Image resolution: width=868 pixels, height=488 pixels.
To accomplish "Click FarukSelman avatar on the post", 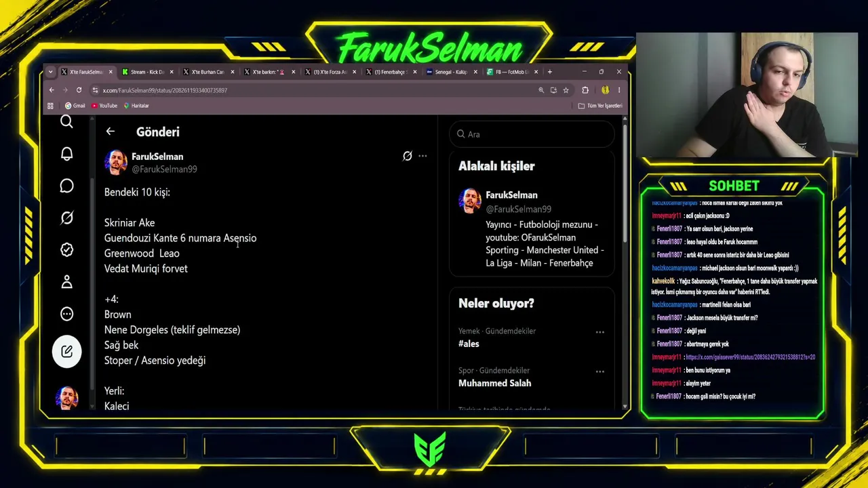I will [115, 163].
